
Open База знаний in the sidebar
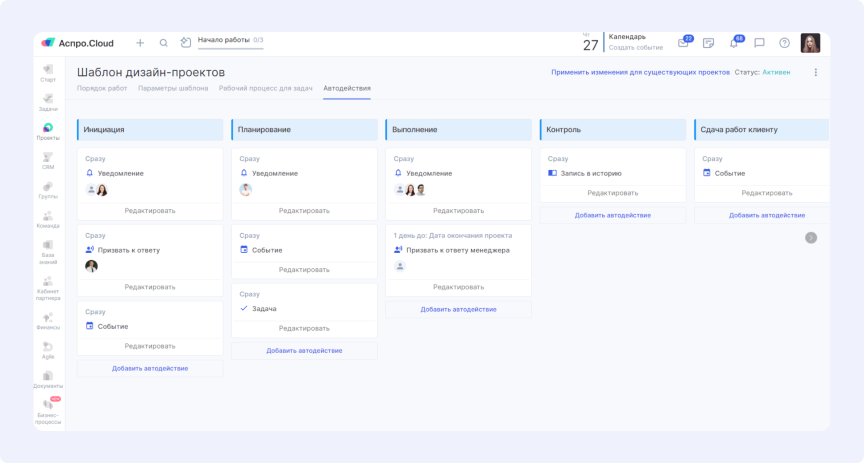48,252
